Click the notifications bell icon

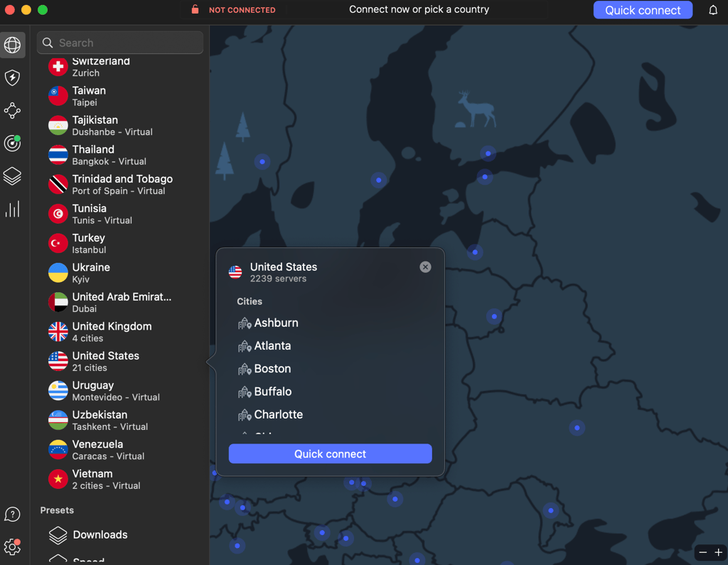tap(713, 10)
